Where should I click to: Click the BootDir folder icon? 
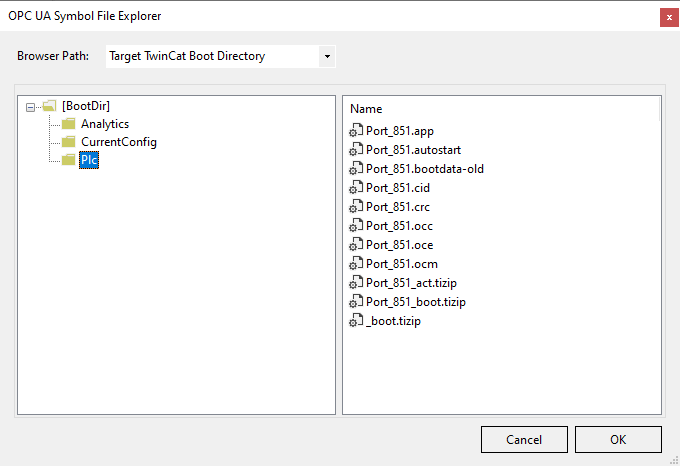coord(50,106)
